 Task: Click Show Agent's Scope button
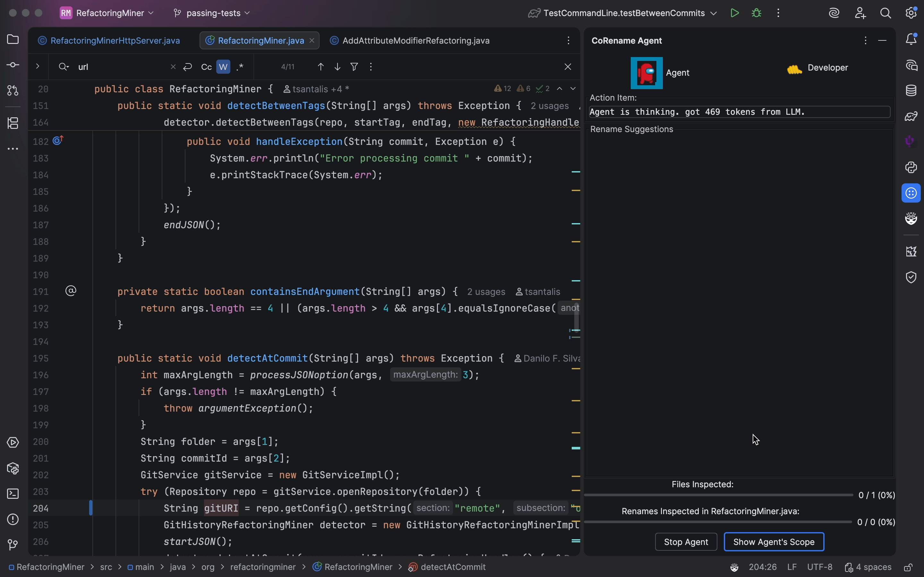coord(774,542)
